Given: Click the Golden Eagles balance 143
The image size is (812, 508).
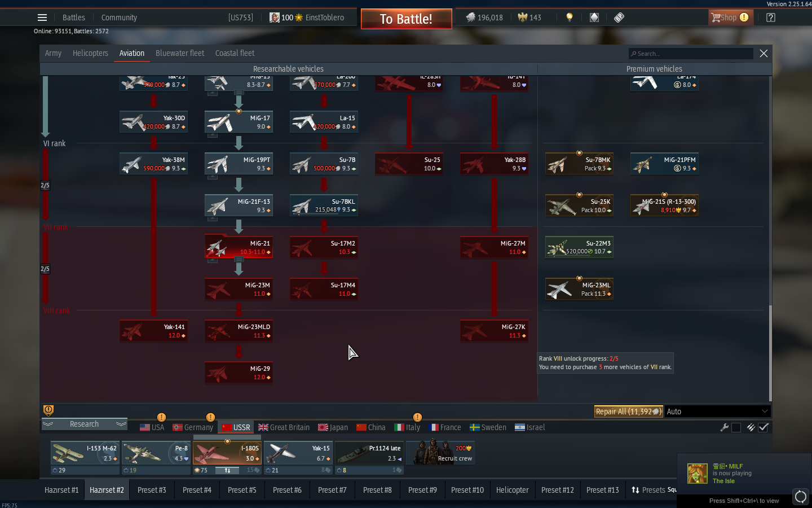Looking at the screenshot, I should [x=529, y=17].
